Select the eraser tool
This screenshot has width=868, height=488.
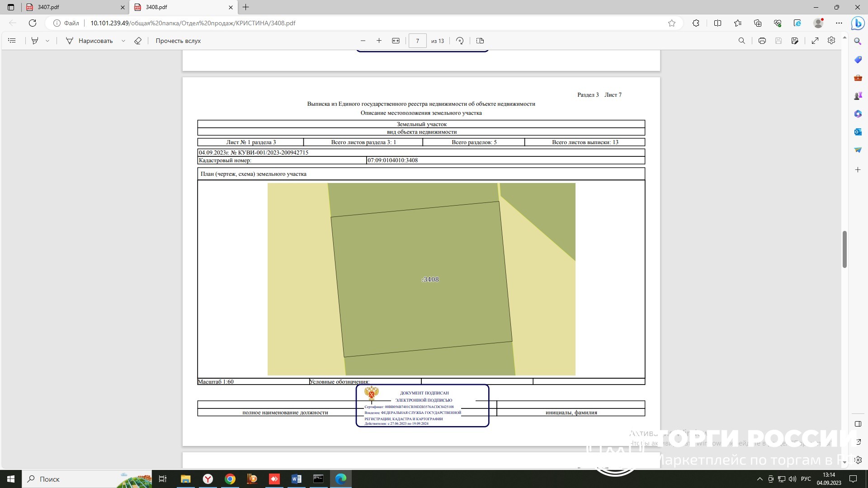pos(138,41)
